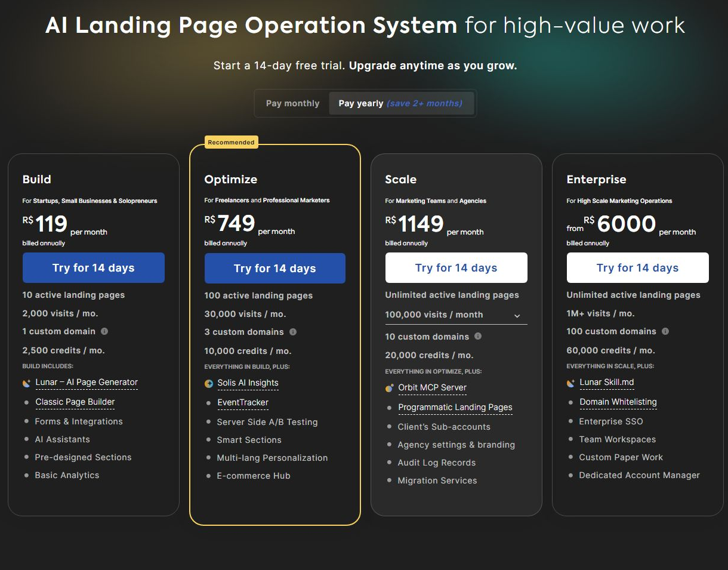Open the EventTracker feature link
The height and width of the screenshot is (570, 728).
pyautogui.click(x=243, y=403)
